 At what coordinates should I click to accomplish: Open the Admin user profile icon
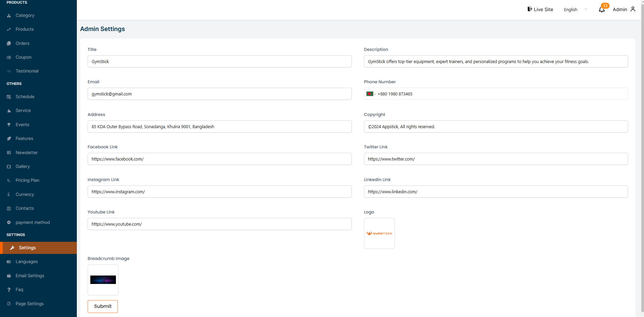click(x=633, y=9)
